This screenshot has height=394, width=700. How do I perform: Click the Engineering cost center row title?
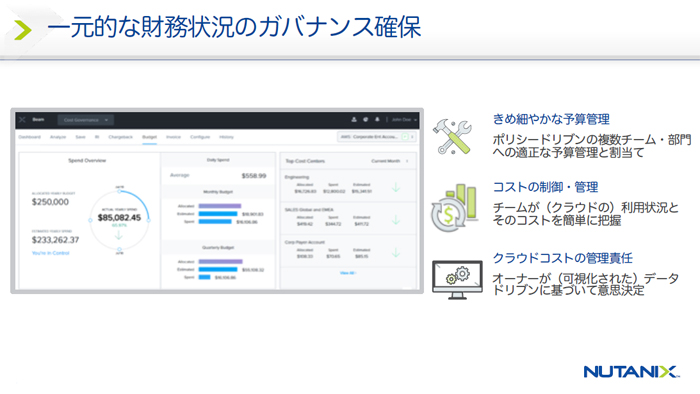pyautogui.click(x=296, y=177)
